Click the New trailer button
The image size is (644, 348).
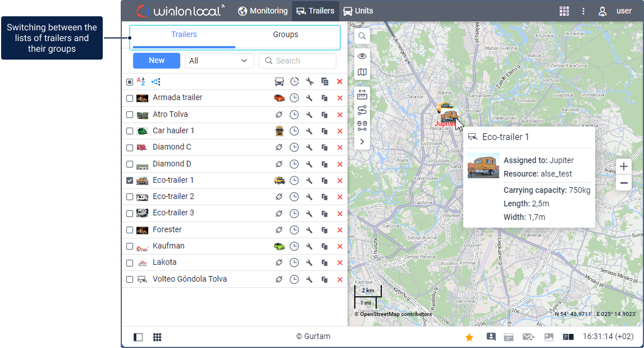[x=157, y=61]
